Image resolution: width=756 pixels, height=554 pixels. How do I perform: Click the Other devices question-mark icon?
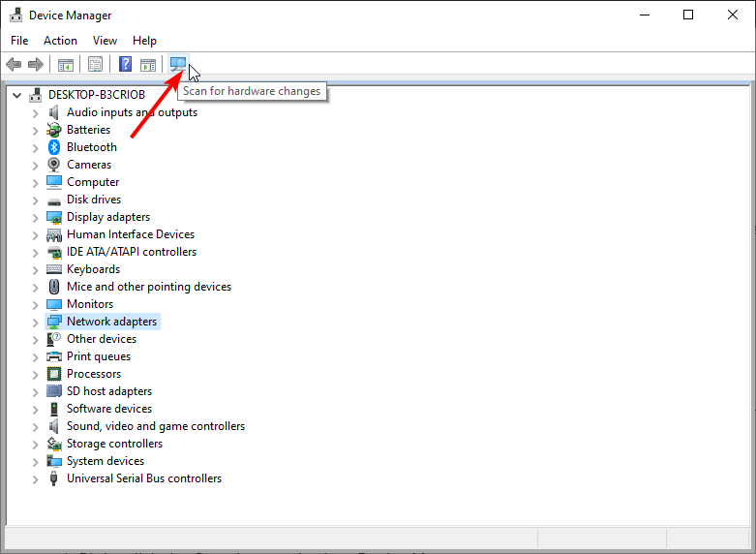point(53,339)
